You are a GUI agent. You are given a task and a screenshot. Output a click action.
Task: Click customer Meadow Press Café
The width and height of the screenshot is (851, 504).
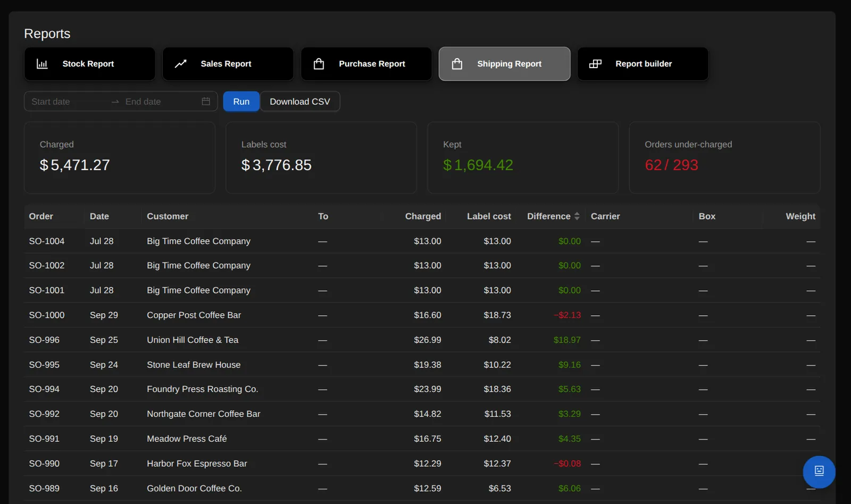(x=187, y=439)
